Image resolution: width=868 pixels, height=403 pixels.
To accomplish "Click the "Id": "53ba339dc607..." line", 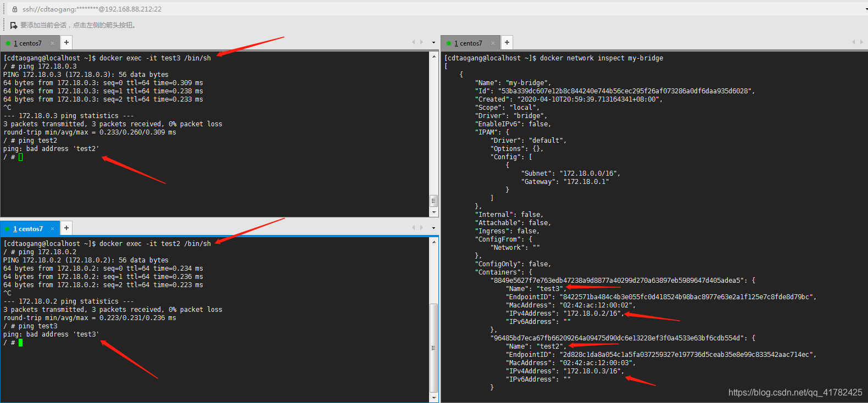I will [x=615, y=91].
